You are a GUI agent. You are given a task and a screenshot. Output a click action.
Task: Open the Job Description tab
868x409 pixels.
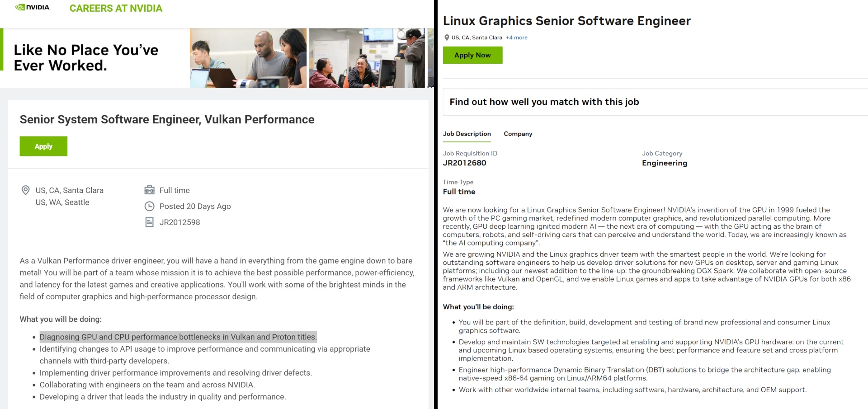(x=467, y=134)
